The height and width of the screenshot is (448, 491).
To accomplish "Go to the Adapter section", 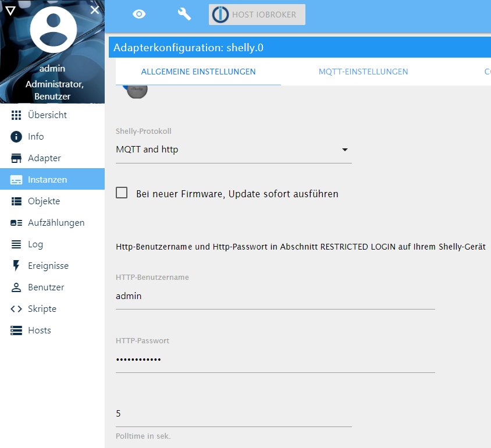I will [x=52, y=158].
